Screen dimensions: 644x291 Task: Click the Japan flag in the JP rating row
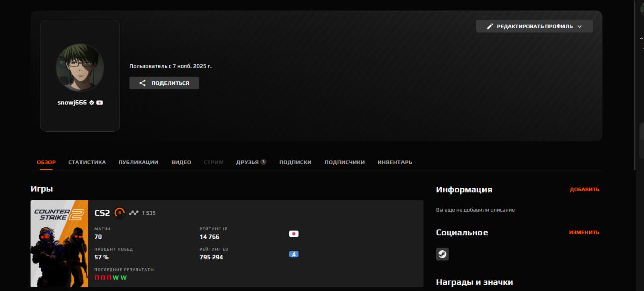[294, 234]
